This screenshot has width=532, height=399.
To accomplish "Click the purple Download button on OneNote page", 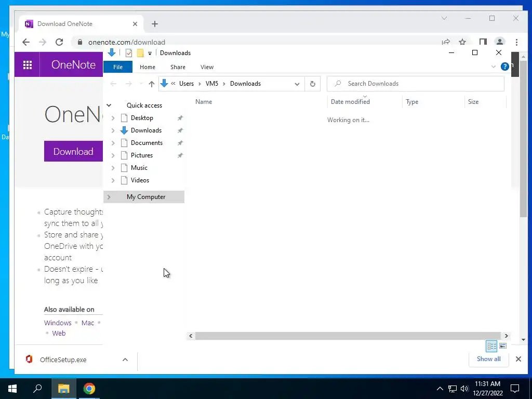I will click(73, 151).
